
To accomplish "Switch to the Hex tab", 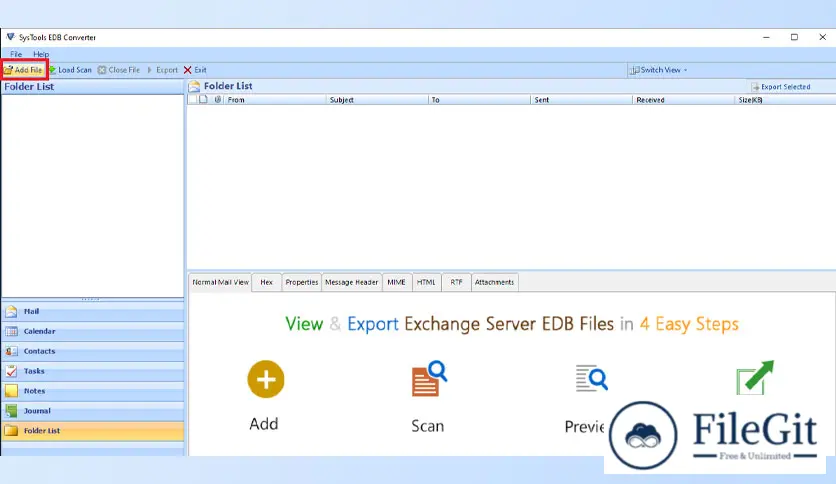I will [266, 282].
